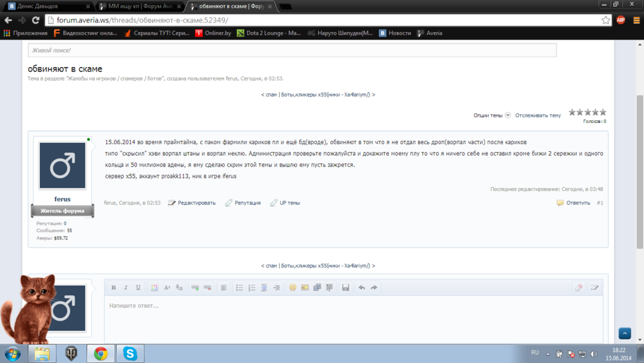Insert a smiley from the editor toolbar

[x=292, y=288]
